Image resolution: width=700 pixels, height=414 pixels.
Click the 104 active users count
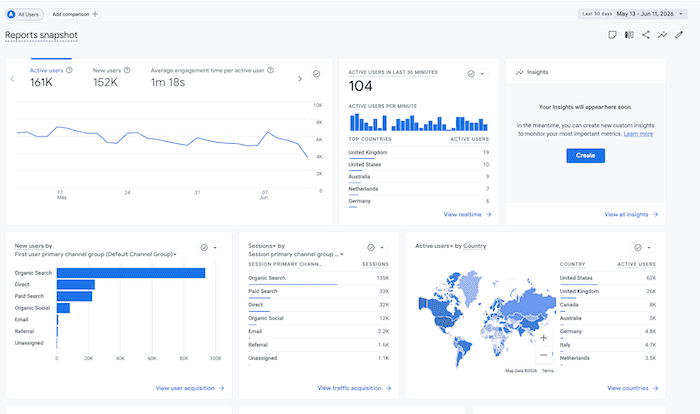pyautogui.click(x=360, y=86)
